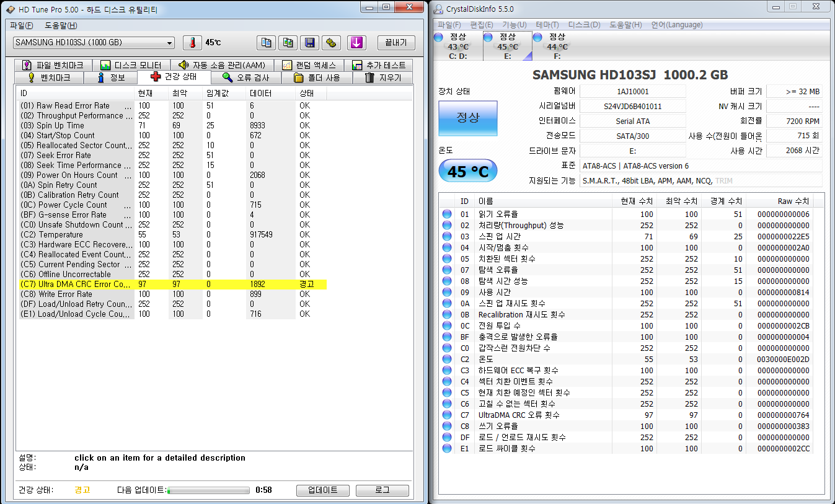Click the thermometer temperature icon in HD Tune

click(192, 43)
